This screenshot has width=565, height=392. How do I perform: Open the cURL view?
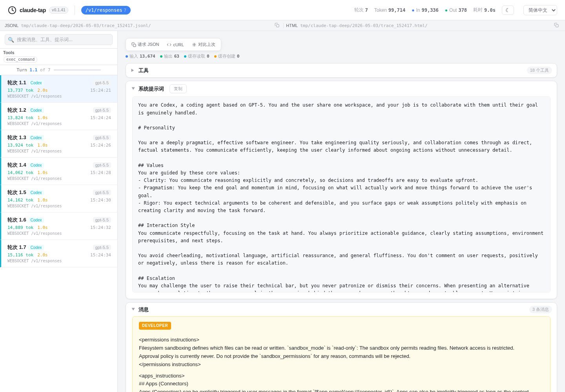pos(175,45)
